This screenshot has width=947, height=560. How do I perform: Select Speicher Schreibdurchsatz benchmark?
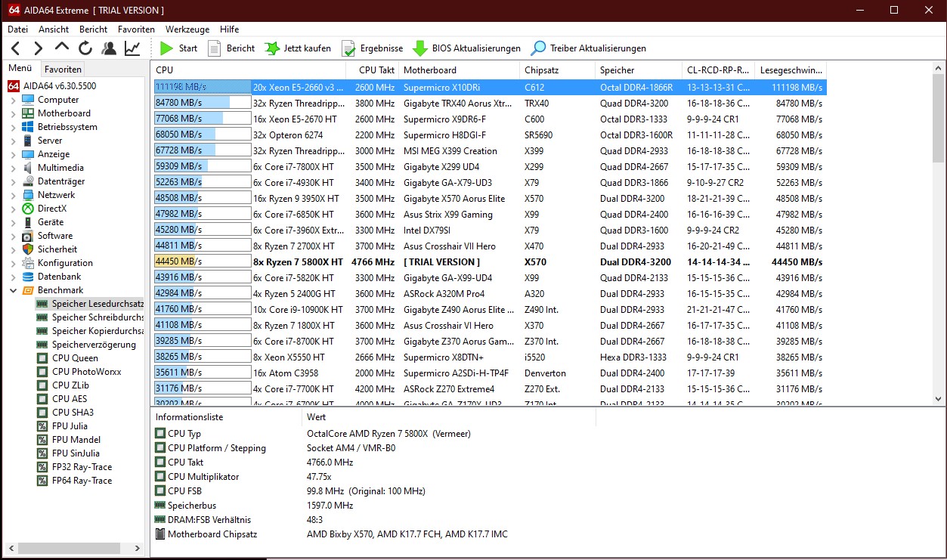pos(89,317)
